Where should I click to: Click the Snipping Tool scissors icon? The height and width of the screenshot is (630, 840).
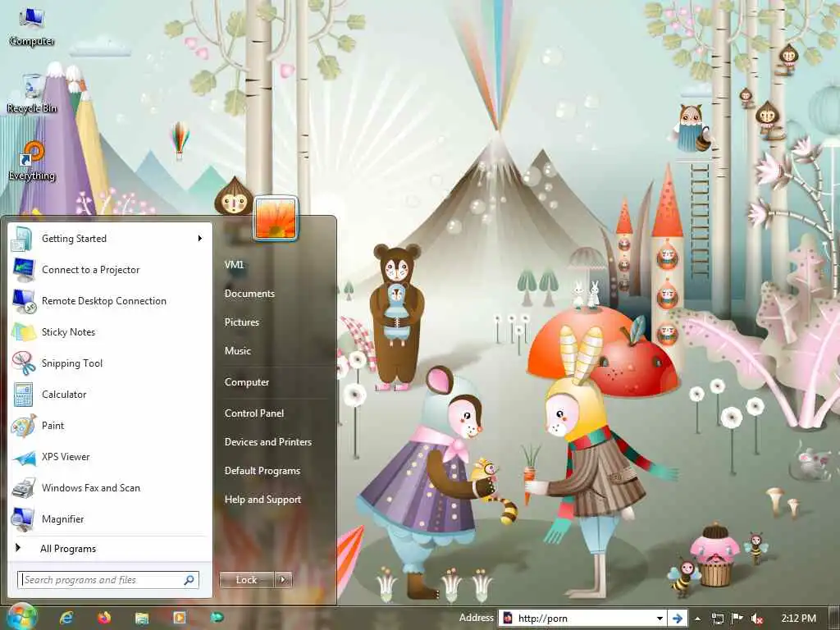click(x=23, y=363)
